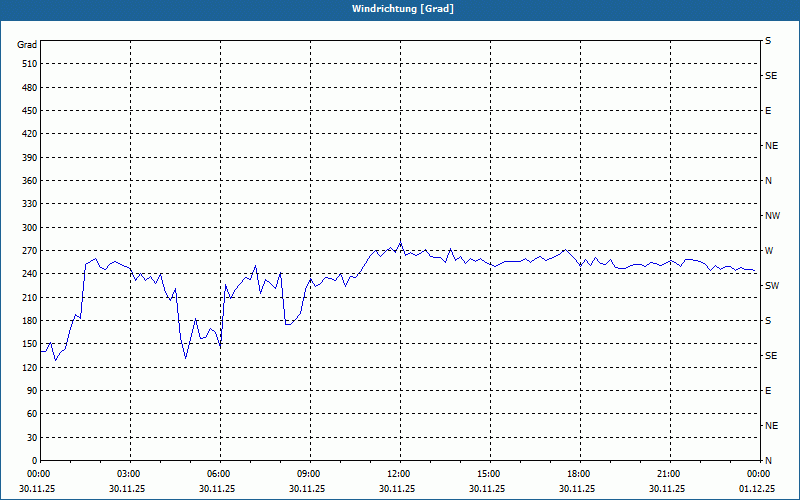800x500 pixels.
Task: Click the 270 degree axis label
Action: [30, 251]
